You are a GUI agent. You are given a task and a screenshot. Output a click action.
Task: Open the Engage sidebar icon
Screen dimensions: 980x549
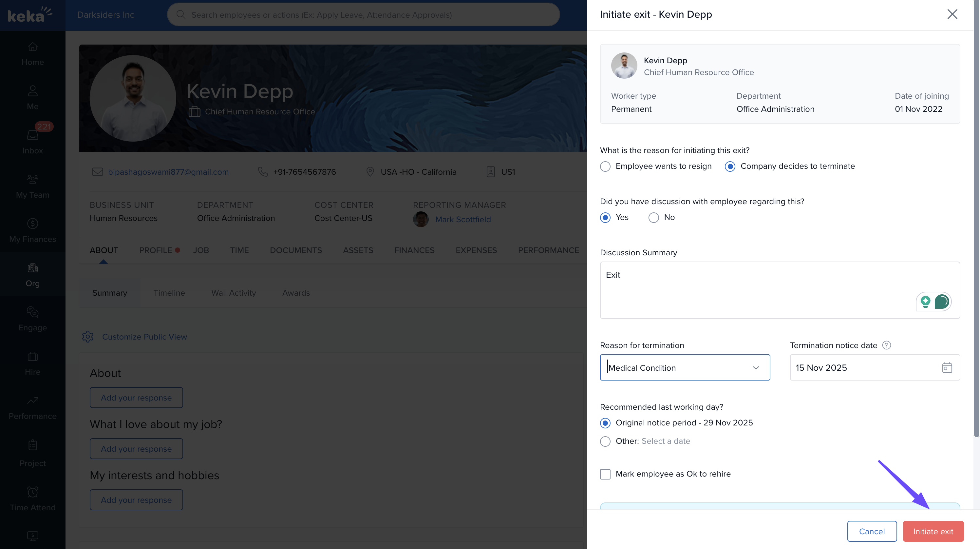click(x=33, y=318)
